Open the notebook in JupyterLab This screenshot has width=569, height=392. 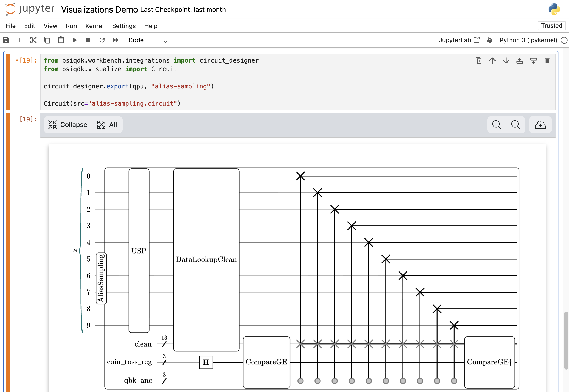pos(459,40)
